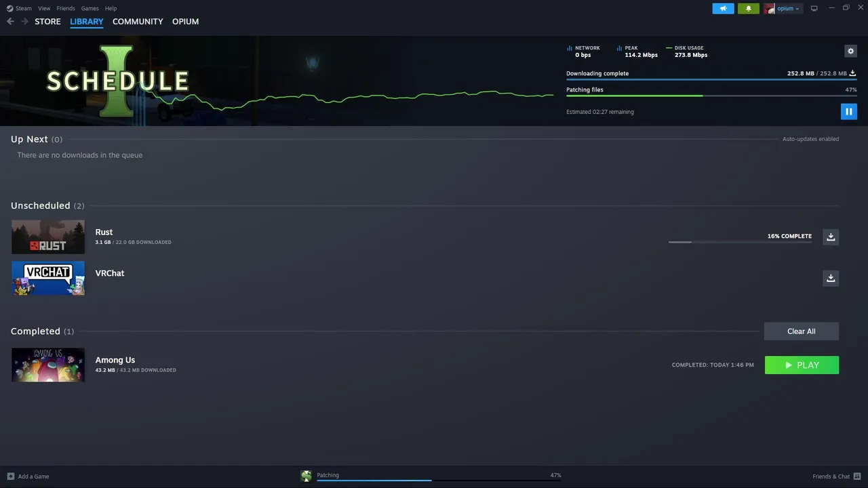Click 'There are no downloads in the queue'

click(80, 155)
